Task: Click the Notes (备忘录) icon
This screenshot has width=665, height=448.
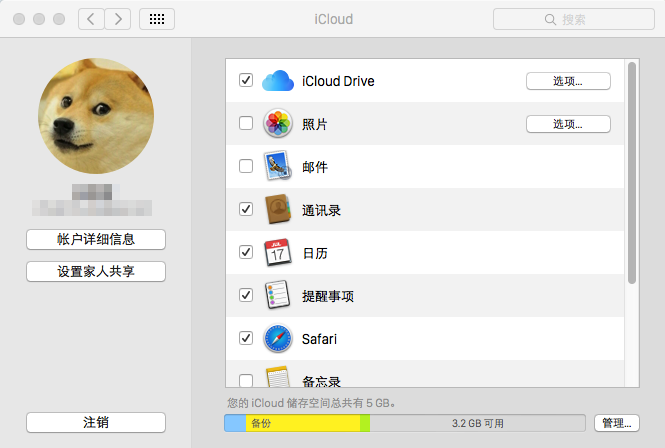Action: tap(277, 378)
